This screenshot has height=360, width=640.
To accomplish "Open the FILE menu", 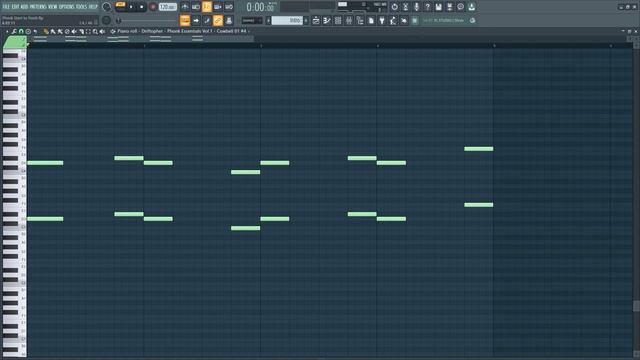I will tap(6, 7).
